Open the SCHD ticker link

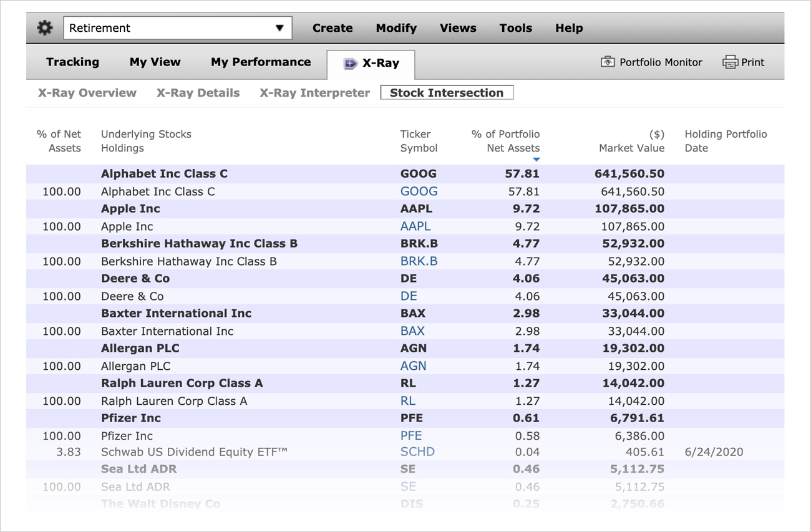417,452
